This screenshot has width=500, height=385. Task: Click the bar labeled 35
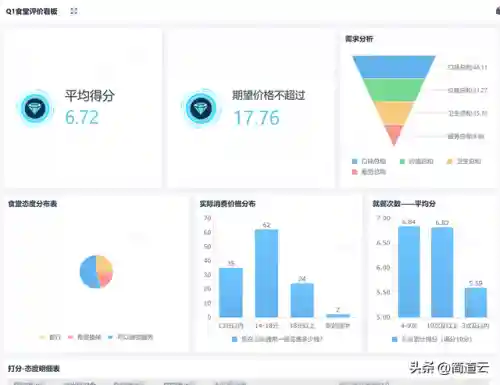pyautogui.click(x=231, y=292)
